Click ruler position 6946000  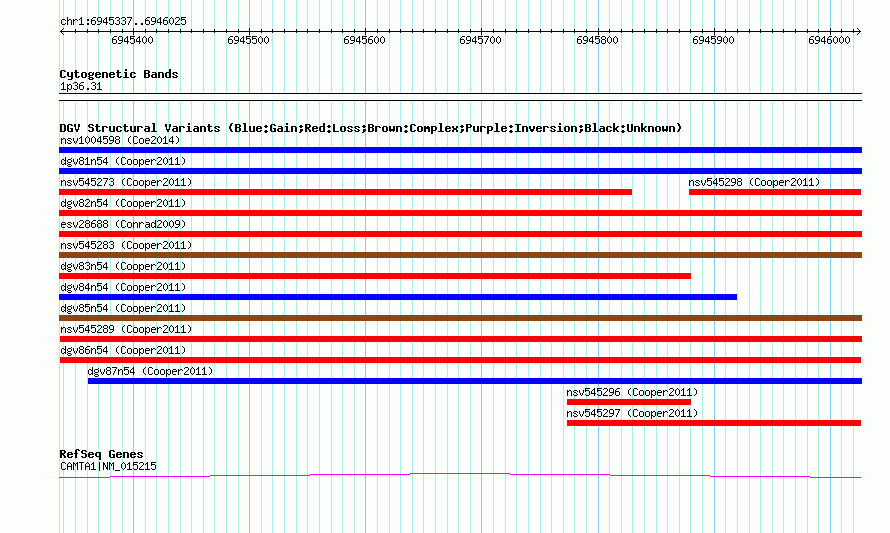point(829,40)
